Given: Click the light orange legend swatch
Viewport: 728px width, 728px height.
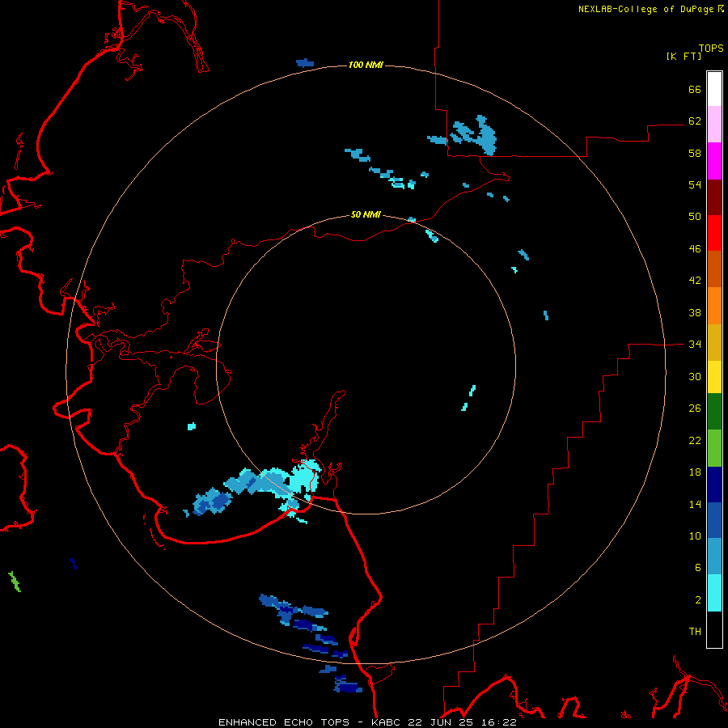Looking at the screenshot, I should click(714, 305).
